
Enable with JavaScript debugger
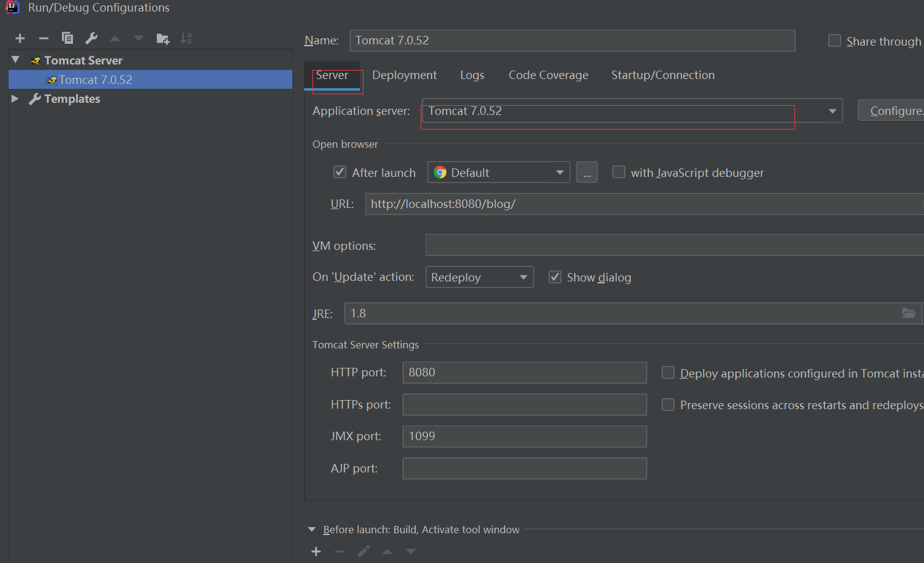tap(618, 171)
